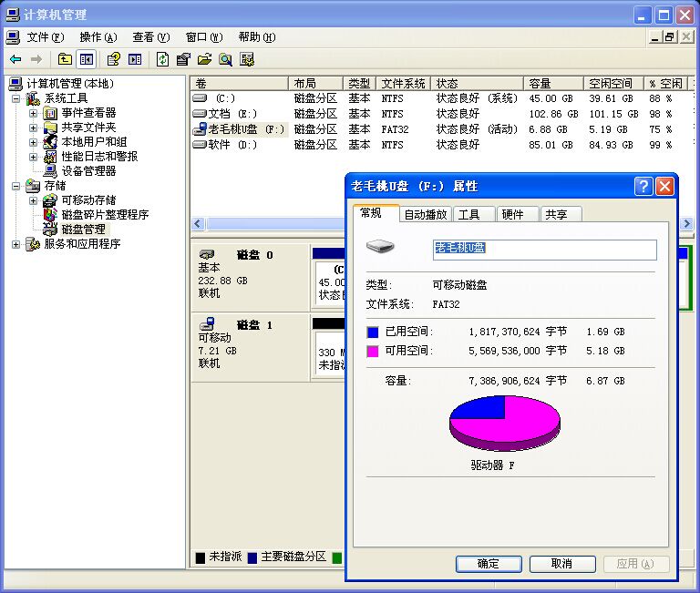Viewport: 700px width, 593px height.
Task: Click the dialog's question-mark help button
Action: tap(643, 186)
